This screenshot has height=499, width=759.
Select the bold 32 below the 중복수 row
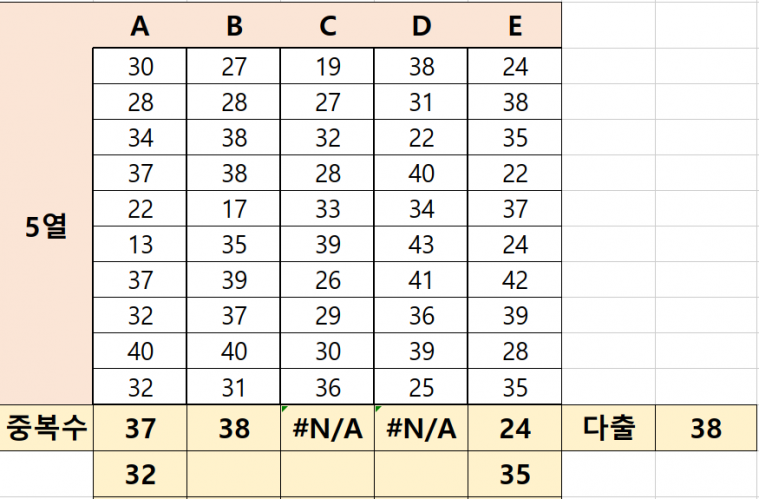pos(140,475)
